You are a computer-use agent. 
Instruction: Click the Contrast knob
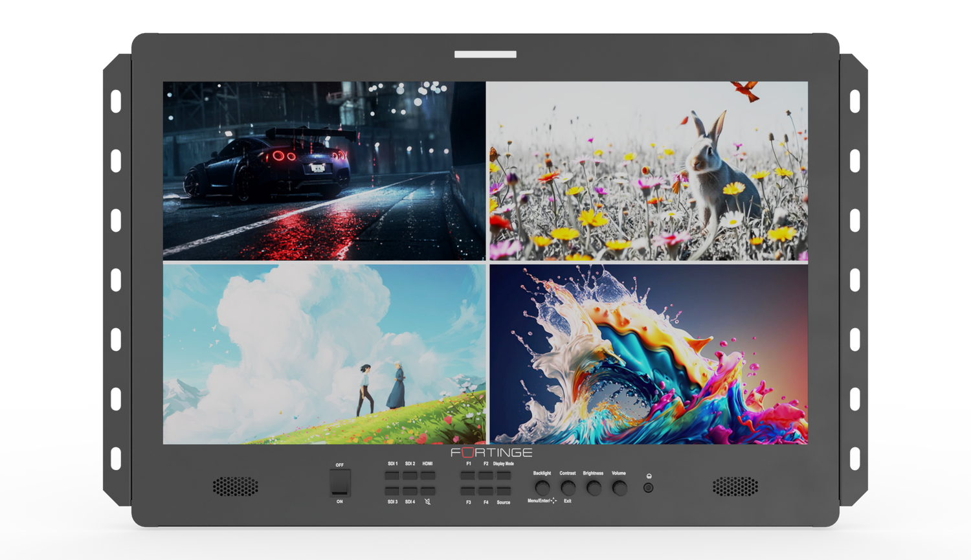pos(568,487)
